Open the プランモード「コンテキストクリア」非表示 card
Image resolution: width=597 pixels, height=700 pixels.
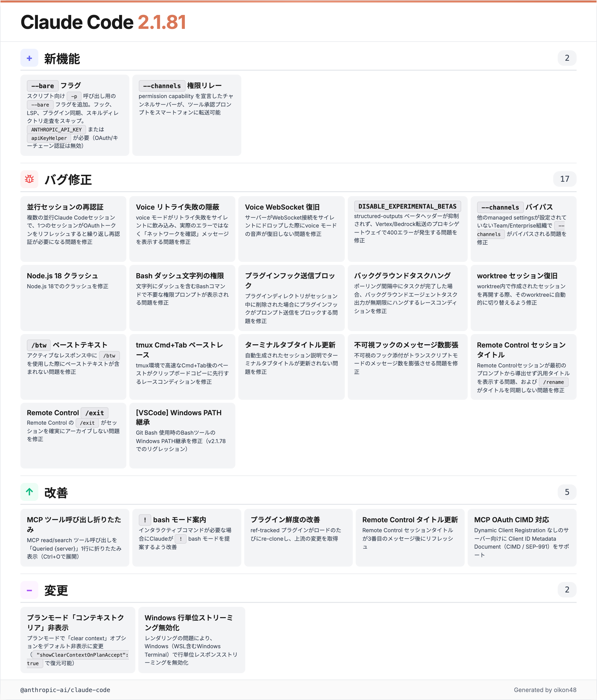78,640
